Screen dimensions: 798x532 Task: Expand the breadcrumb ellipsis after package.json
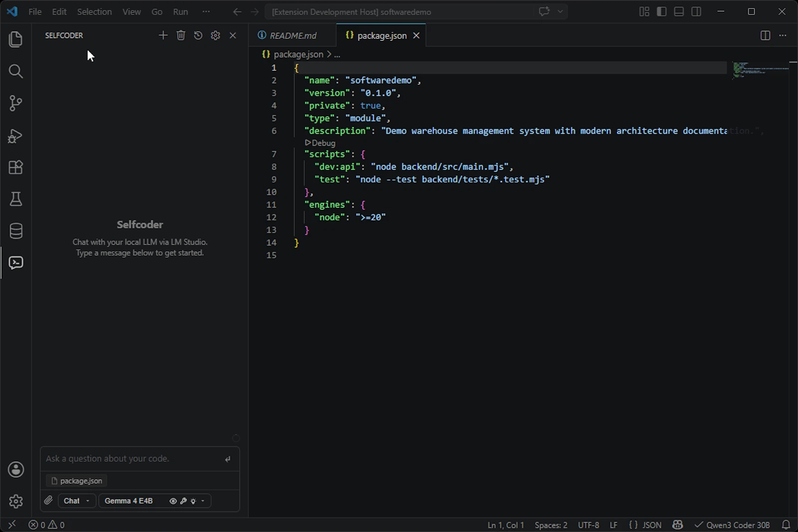[x=337, y=54]
